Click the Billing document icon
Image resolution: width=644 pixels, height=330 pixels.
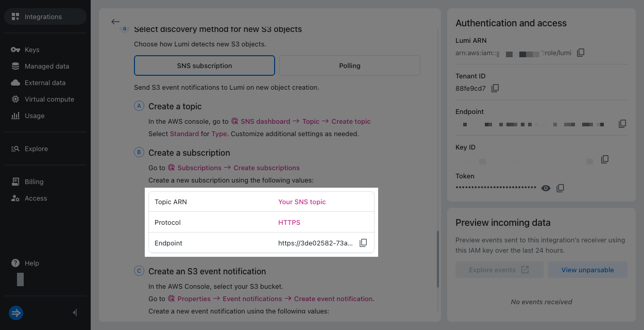[x=15, y=181]
